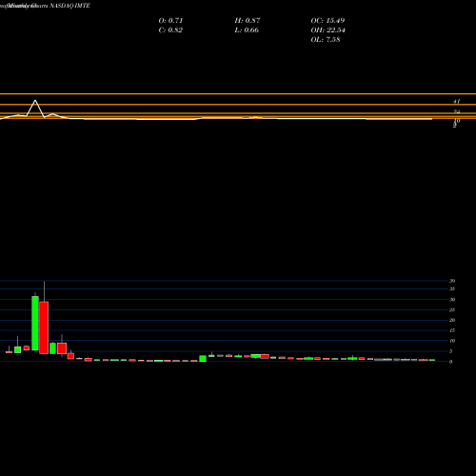
Task: Click the 35 price axis label
Action: coord(452,288)
